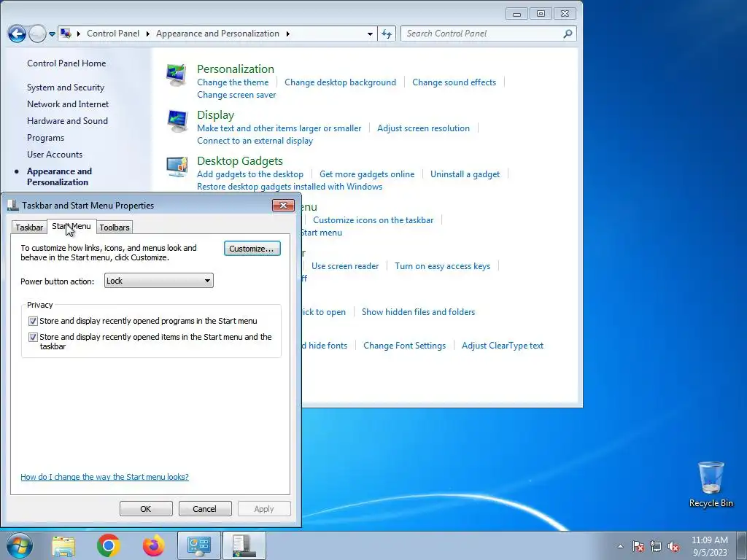Viewport: 747px width, 560px height.
Task: Open the Personalization category icon
Action: (177, 75)
